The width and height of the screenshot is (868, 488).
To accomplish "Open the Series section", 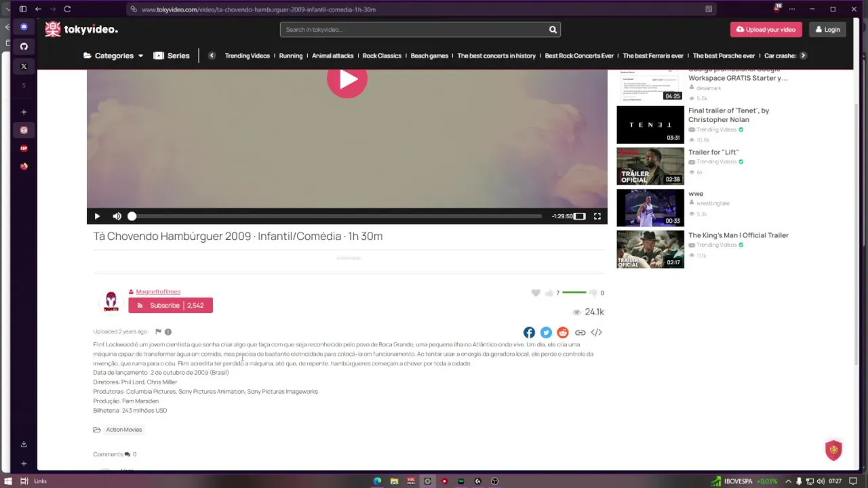I will coord(172,56).
